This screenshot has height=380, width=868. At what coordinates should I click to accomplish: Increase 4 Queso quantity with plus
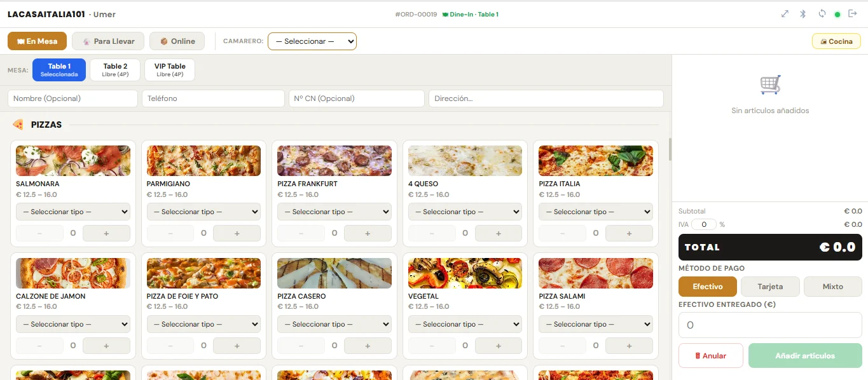[x=499, y=233]
